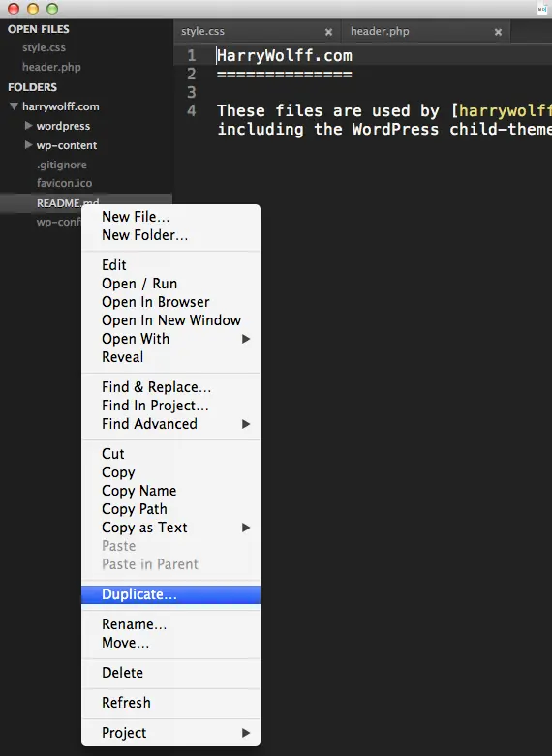Choose Rename… from context menu
The image size is (552, 756).
click(170, 624)
